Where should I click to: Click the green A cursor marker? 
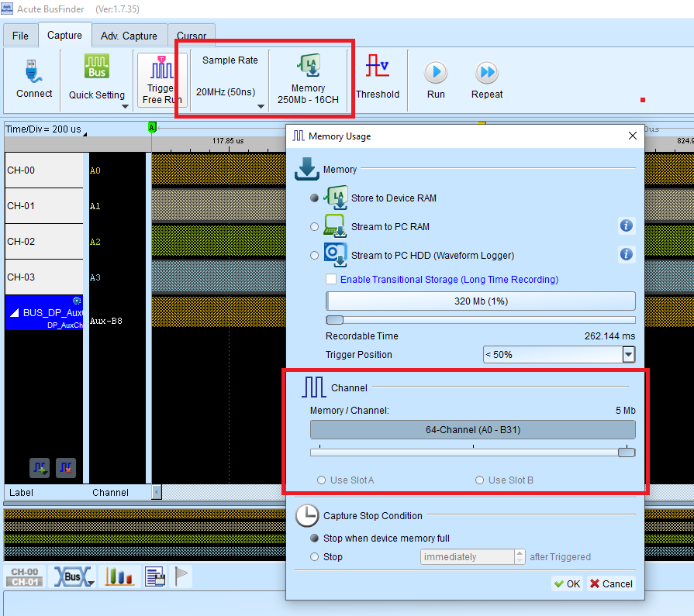pos(152,127)
